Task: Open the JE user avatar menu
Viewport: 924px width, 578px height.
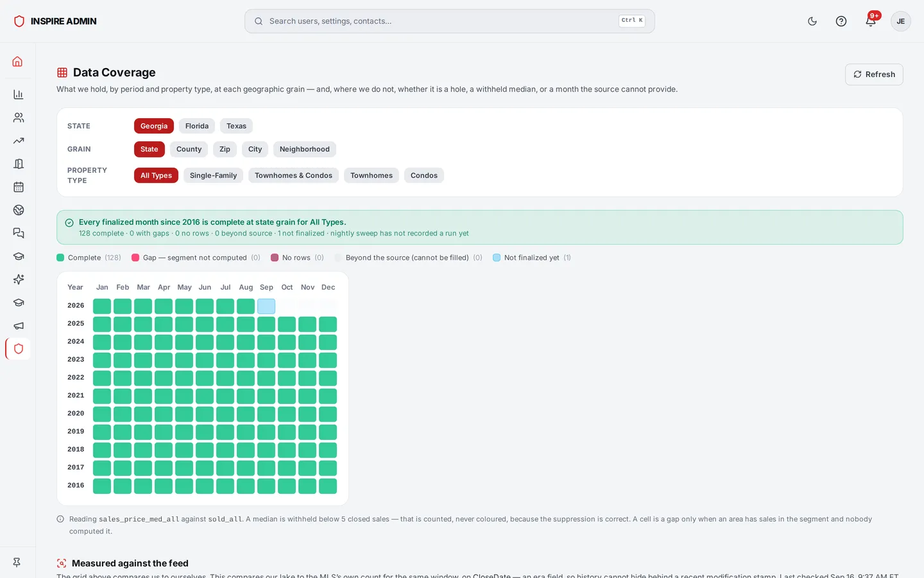Action: click(901, 21)
